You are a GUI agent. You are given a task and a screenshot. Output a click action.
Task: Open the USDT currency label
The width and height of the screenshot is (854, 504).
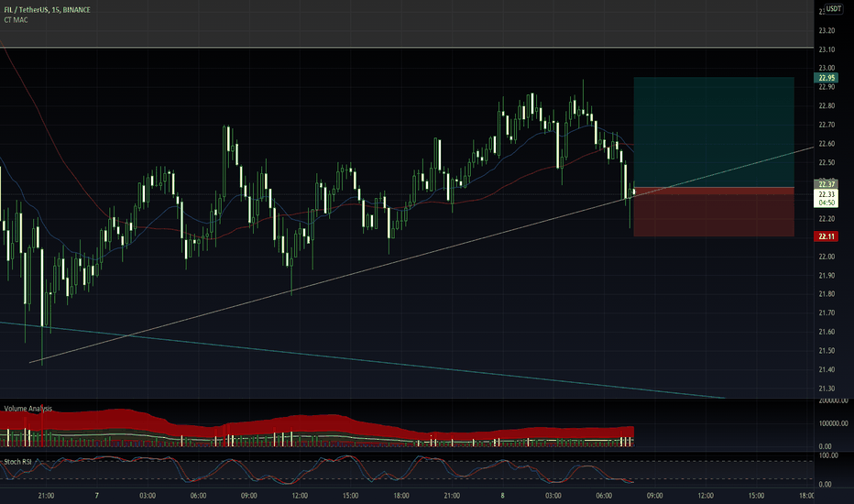tap(833, 8)
